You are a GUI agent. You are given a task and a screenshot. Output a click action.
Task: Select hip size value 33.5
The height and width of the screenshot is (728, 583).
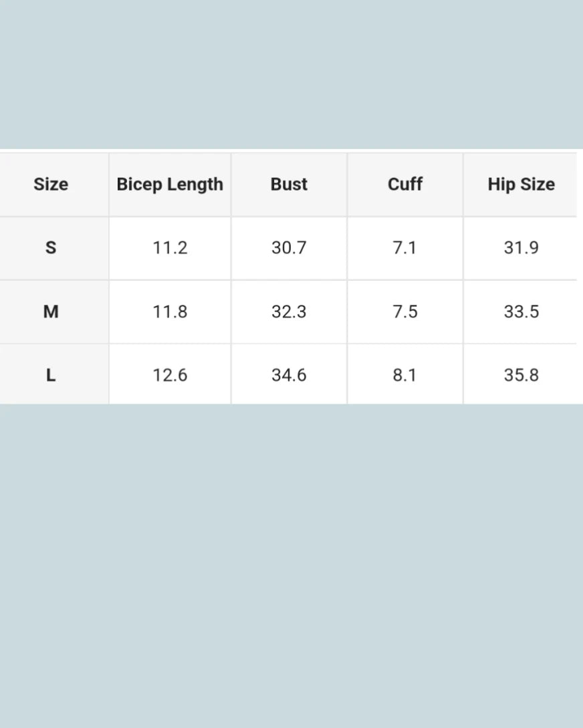tap(521, 312)
